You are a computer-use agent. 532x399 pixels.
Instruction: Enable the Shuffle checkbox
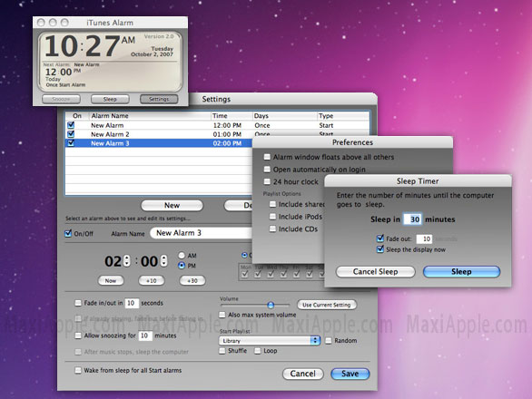pyautogui.click(x=222, y=351)
